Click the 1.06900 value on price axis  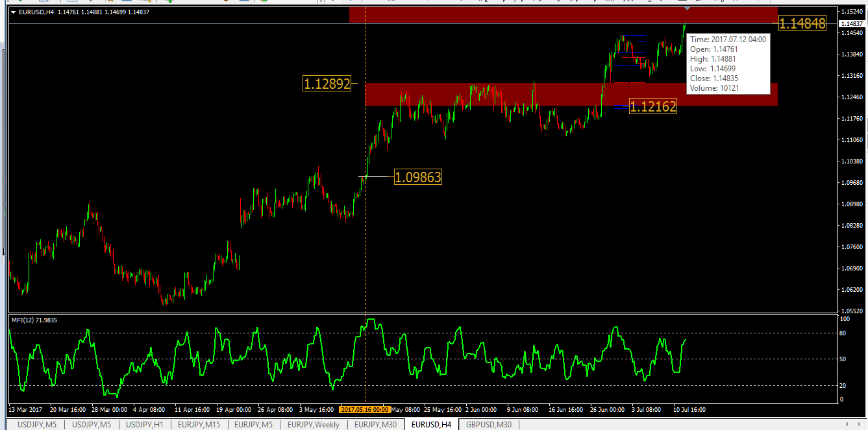(851, 269)
